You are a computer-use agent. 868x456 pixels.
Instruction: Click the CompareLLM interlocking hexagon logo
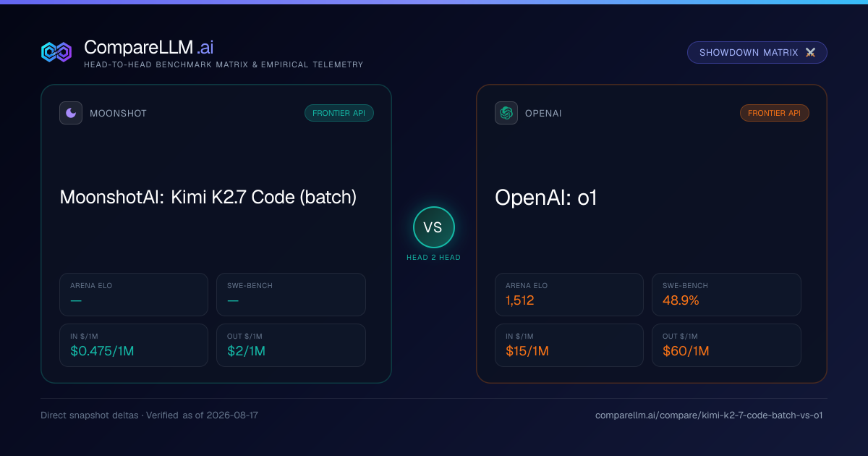(56, 52)
